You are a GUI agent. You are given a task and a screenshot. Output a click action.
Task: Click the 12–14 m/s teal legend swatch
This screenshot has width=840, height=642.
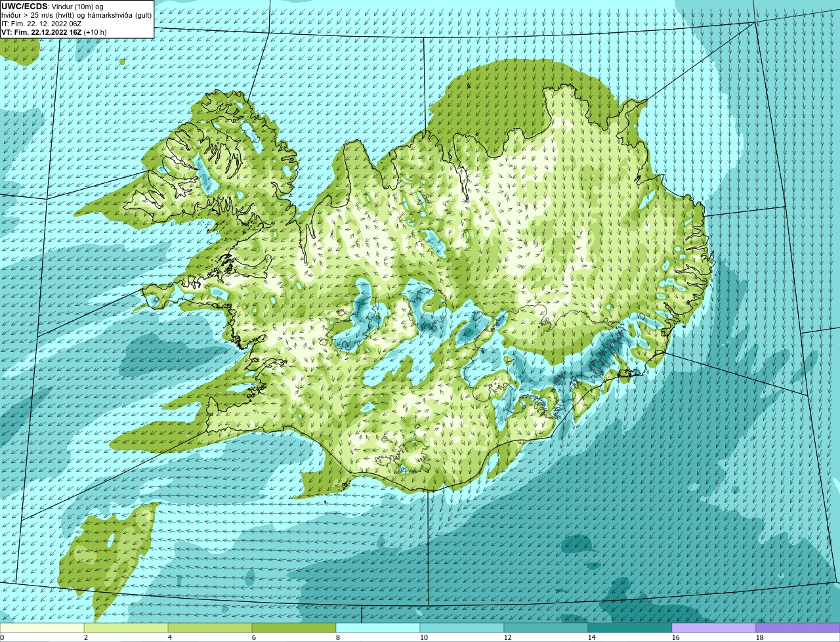[x=546, y=628]
